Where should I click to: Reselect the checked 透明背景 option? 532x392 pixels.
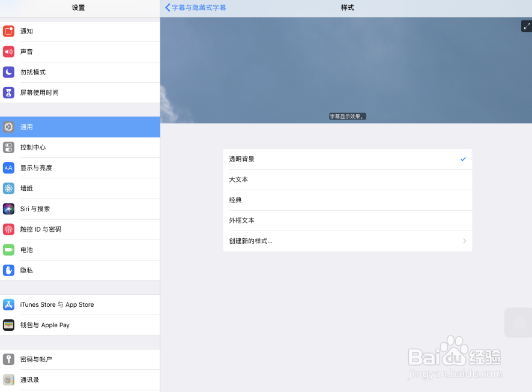347,159
